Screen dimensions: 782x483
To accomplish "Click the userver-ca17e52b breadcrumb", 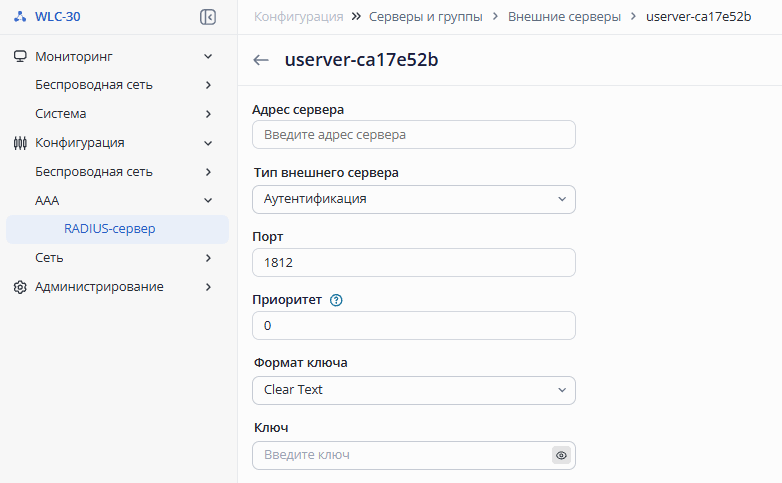I will click(698, 17).
